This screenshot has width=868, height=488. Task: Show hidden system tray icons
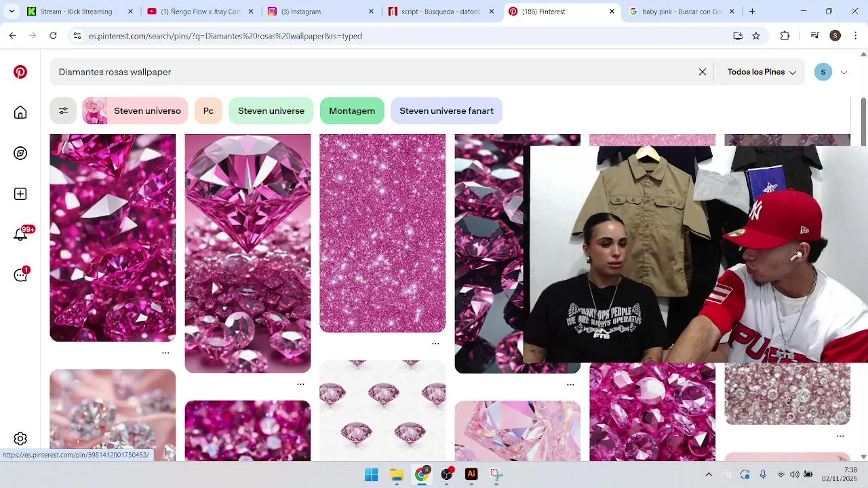point(709,474)
